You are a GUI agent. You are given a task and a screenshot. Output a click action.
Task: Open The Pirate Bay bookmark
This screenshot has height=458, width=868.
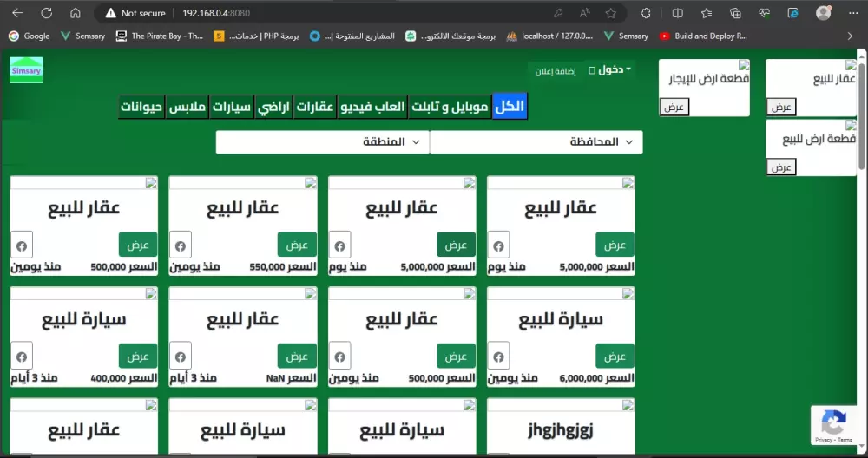159,36
